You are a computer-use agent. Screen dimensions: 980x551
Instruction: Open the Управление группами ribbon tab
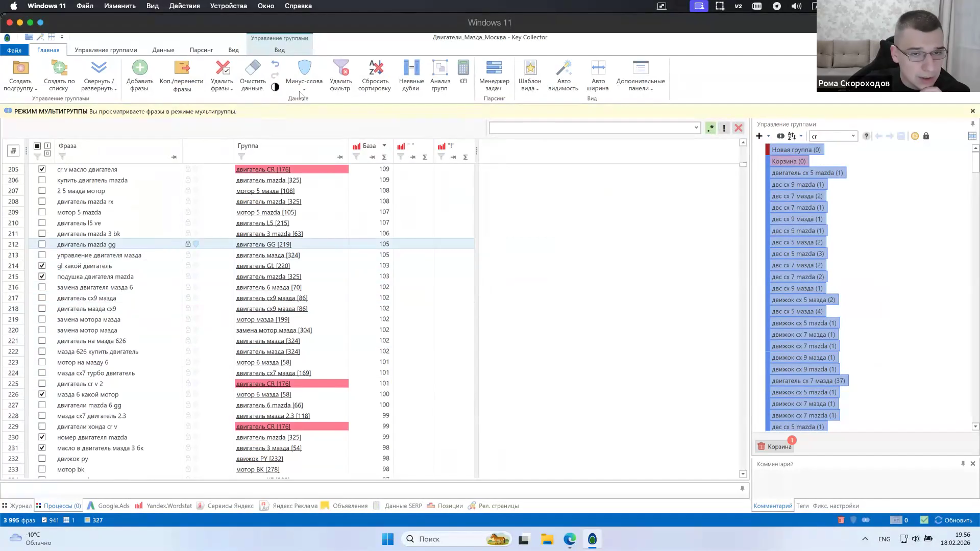click(106, 50)
